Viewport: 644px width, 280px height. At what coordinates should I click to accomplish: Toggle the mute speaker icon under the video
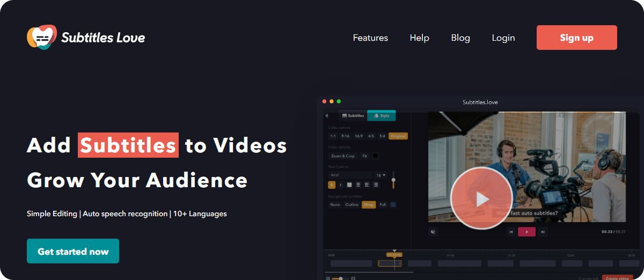point(433,232)
